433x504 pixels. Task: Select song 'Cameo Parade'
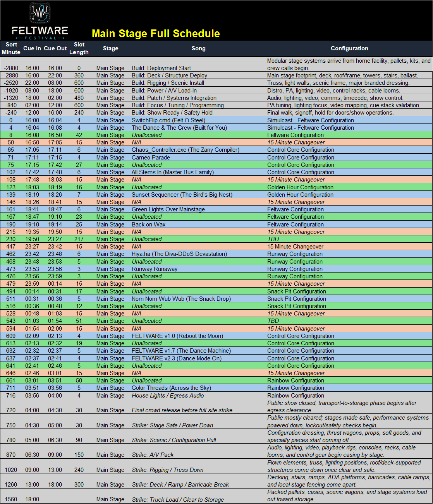(151, 158)
